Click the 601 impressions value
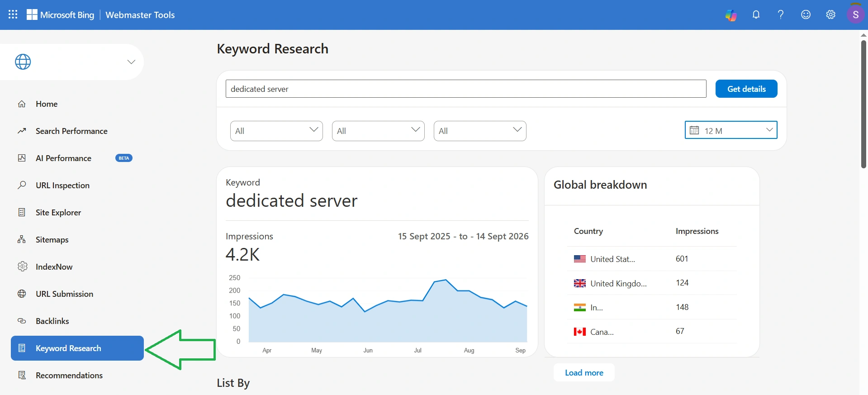The height and width of the screenshot is (395, 868). pyautogui.click(x=682, y=259)
